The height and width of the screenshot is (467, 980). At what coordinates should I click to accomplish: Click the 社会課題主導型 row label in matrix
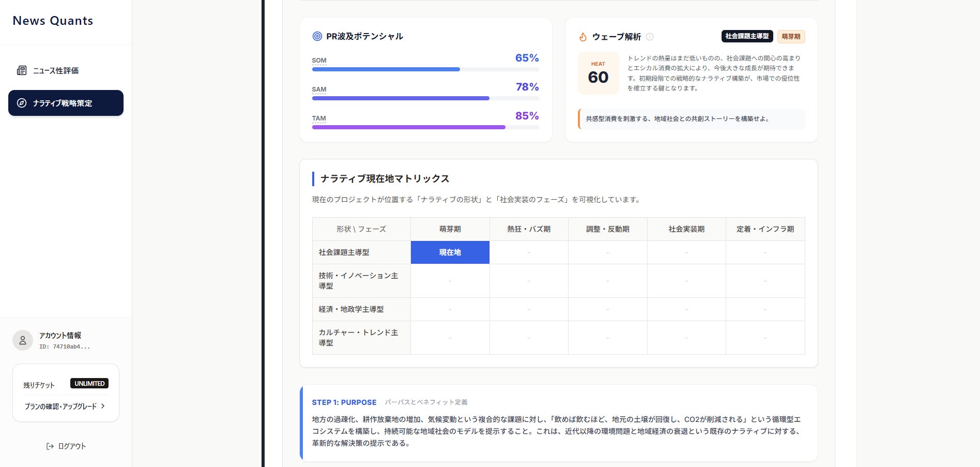tap(361, 252)
